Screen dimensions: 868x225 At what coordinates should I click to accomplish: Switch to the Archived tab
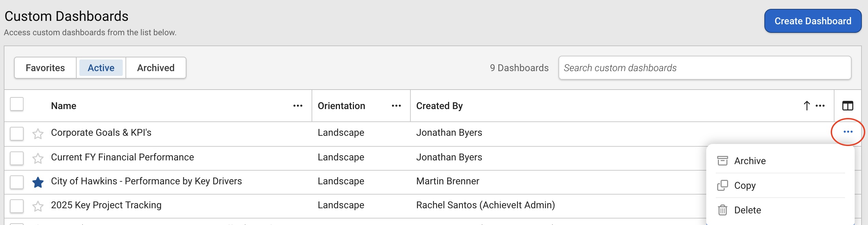tap(156, 68)
